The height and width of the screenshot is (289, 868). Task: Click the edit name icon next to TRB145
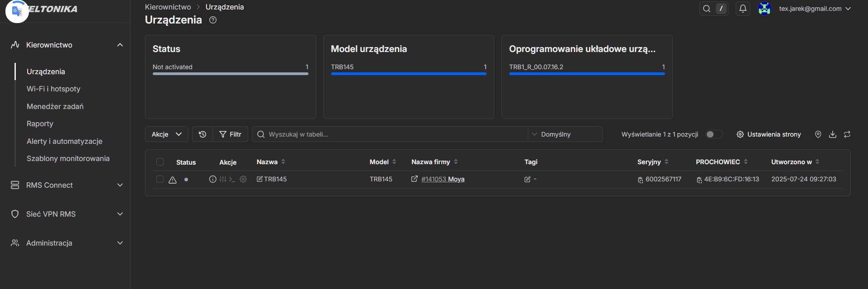tap(260, 179)
